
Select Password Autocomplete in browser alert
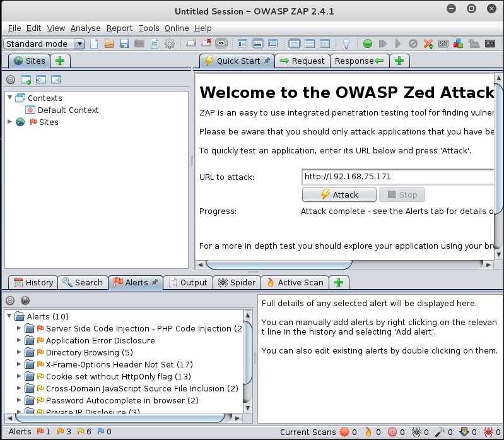[122, 400]
